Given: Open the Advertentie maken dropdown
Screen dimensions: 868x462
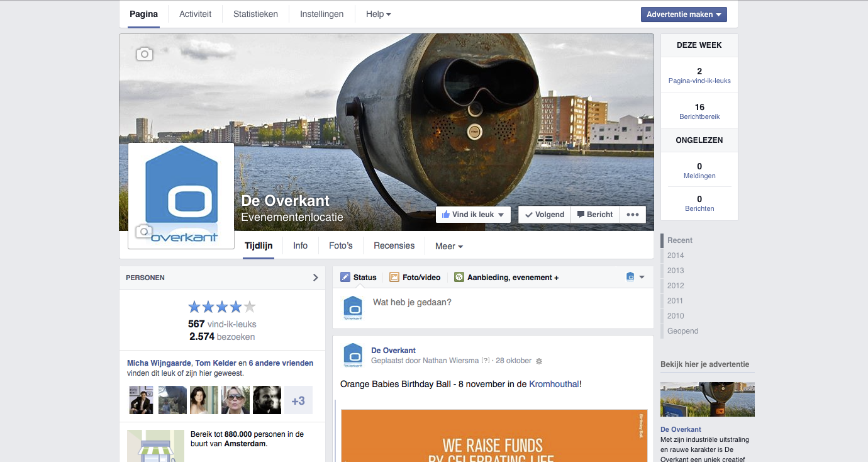Looking at the screenshot, I should point(684,14).
